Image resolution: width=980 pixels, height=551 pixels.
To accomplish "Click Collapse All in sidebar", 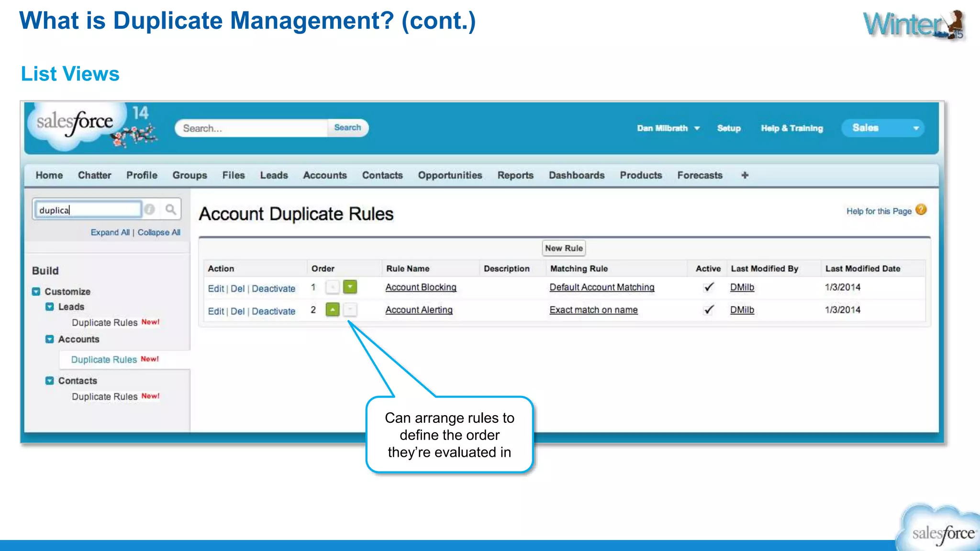I will tap(159, 232).
